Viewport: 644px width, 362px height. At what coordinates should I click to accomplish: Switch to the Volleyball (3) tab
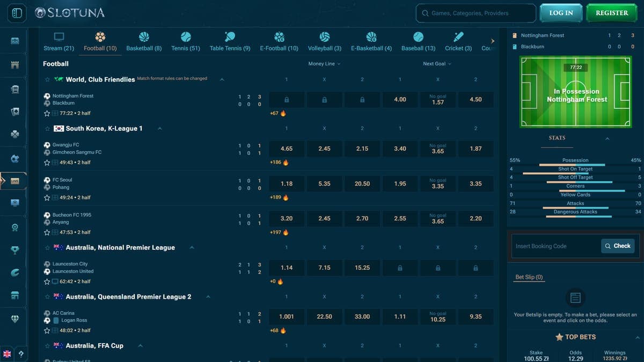tap(325, 42)
